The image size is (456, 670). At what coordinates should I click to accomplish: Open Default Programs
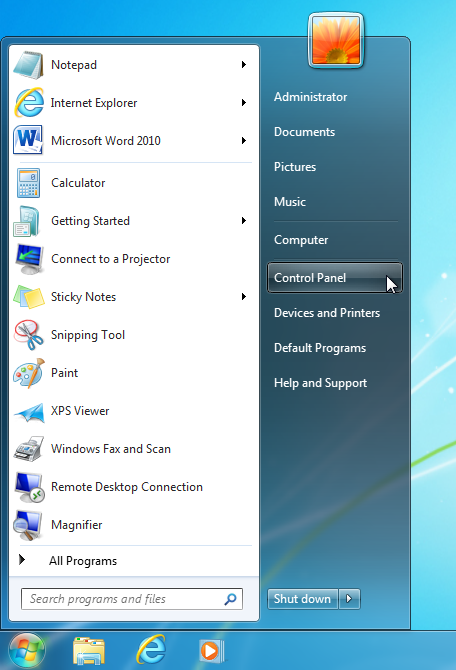[320, 348]
